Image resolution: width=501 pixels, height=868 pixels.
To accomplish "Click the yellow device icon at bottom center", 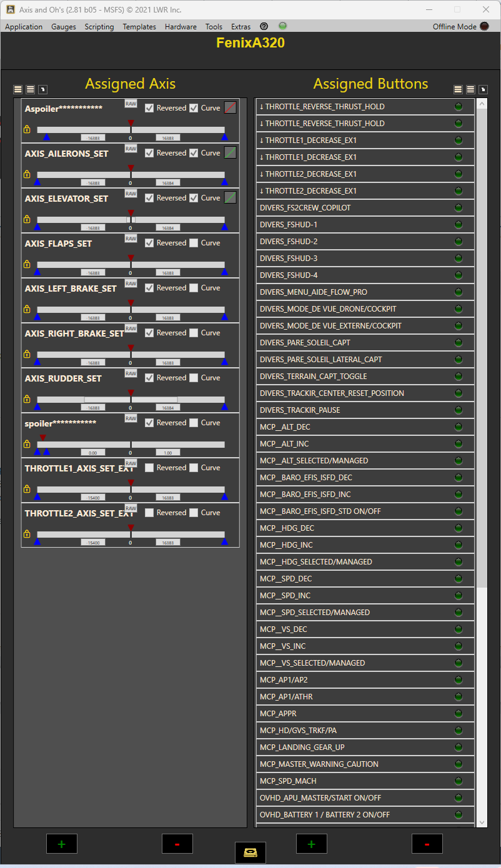I will pos(250,852).
